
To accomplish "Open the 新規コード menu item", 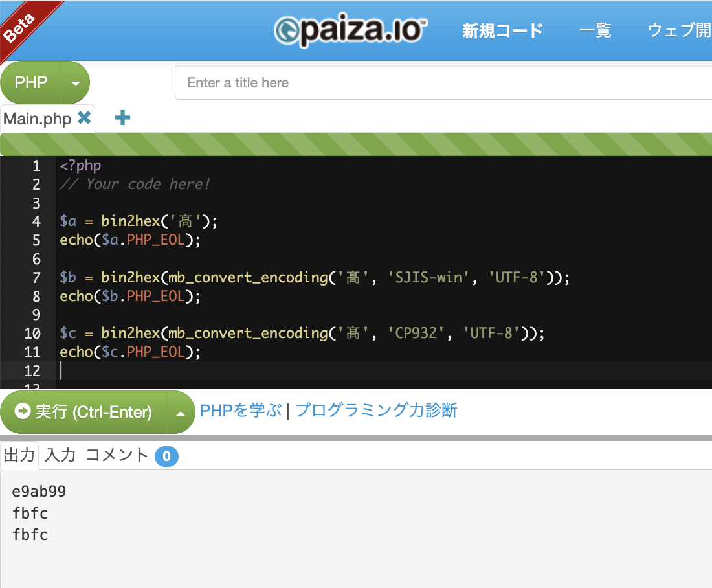I will pyautogui.click(x=502, y=30).
